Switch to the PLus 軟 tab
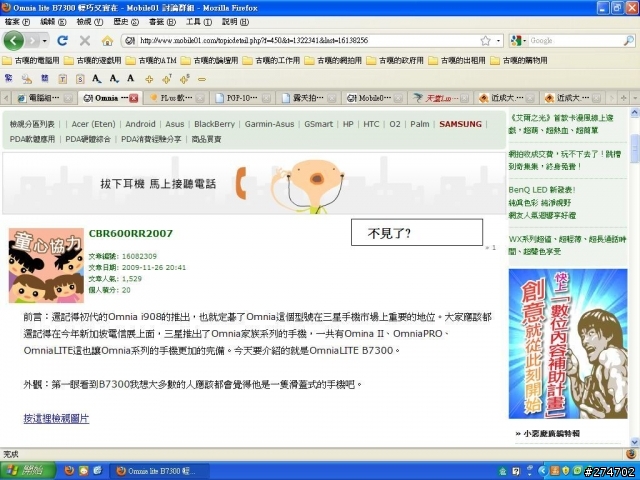The height and width of the screenshot is (480, 640). click(176, 98)
